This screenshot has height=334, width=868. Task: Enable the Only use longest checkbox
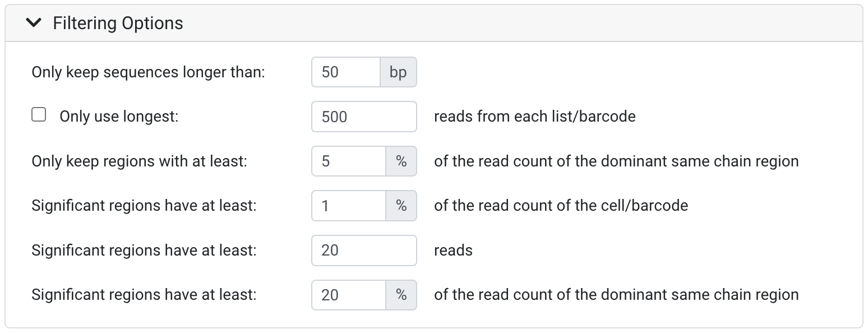click(x=39, y=115)
